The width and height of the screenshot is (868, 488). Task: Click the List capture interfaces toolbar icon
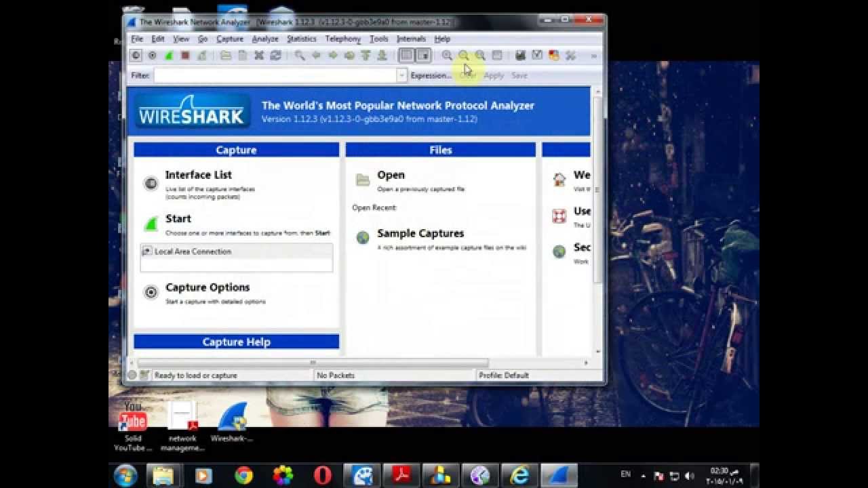point(136,56)
